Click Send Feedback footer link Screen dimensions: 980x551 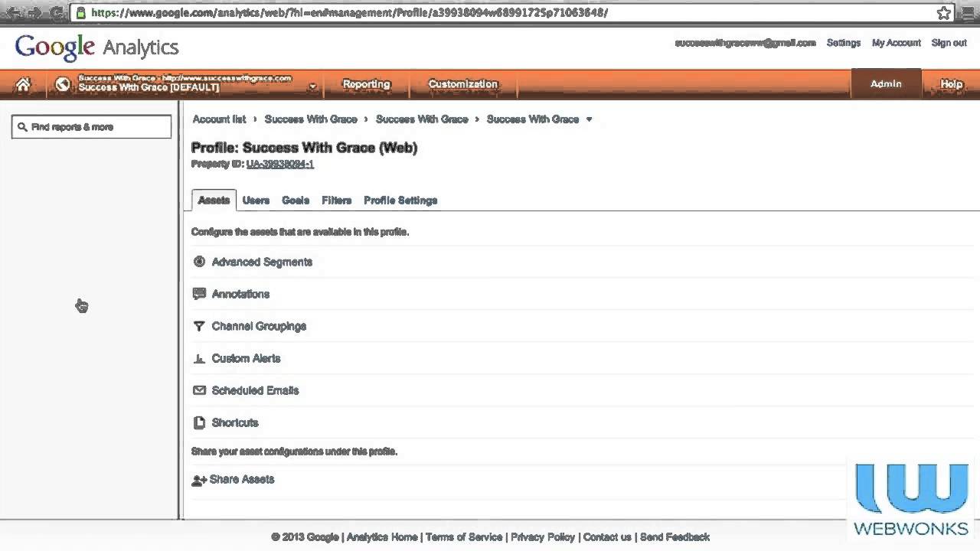[x=675, y=537]
